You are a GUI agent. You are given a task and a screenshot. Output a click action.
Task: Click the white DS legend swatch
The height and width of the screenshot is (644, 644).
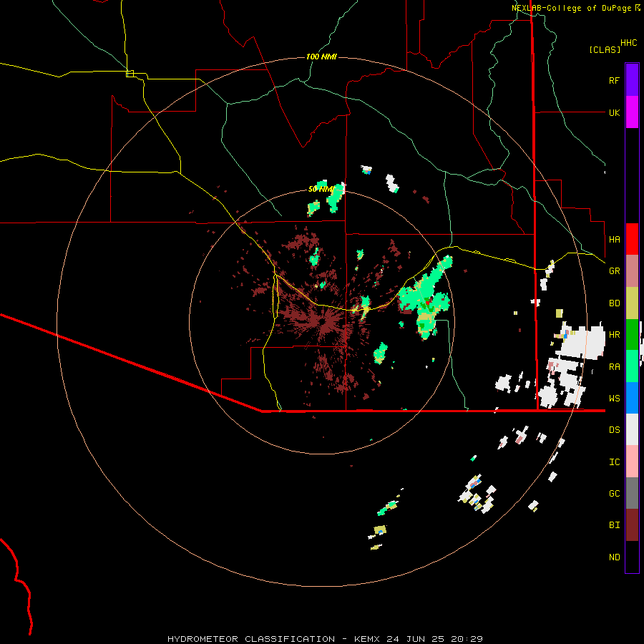632,429
